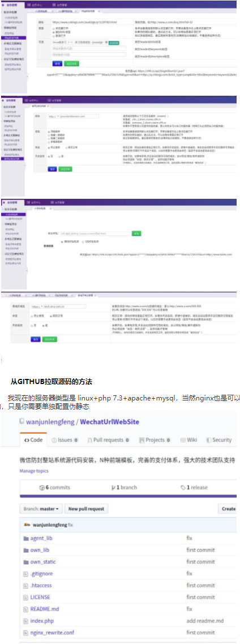Image resolution: width=240 pixels, height=644 pixels.
Task: Open the own_lib folder
Action: [x=40, y=550]
